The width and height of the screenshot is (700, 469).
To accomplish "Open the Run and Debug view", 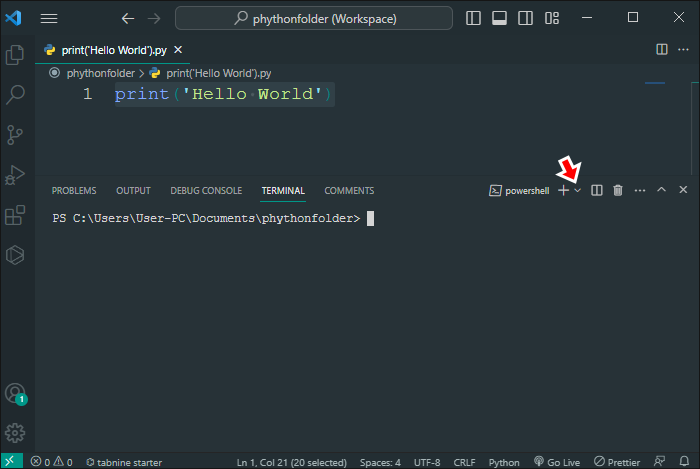I will [x=15, y=175].
